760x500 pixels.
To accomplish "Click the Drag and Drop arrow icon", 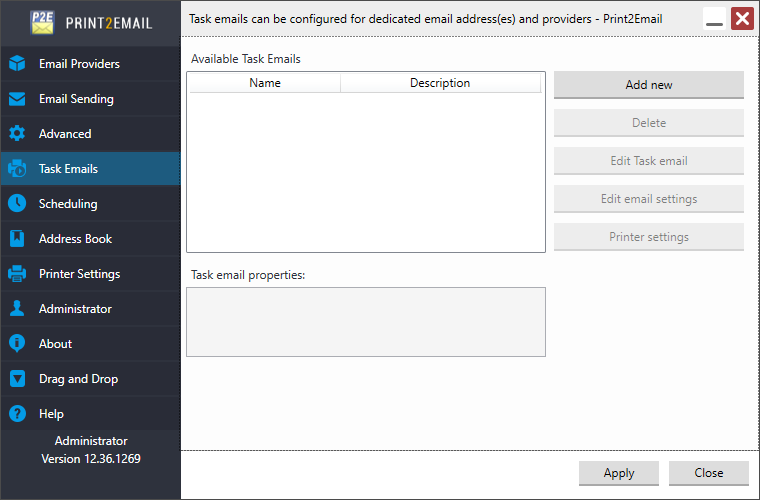I will click(x=17, y=379).
